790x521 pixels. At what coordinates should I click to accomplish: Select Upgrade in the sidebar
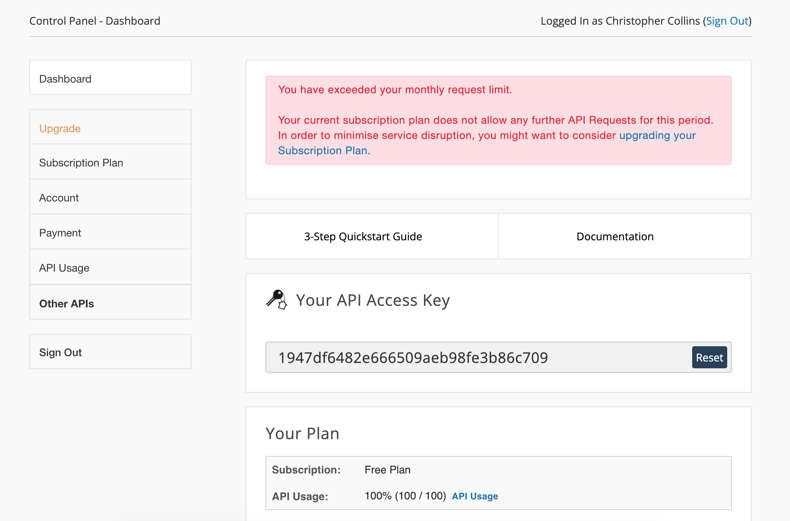point(110,128)
